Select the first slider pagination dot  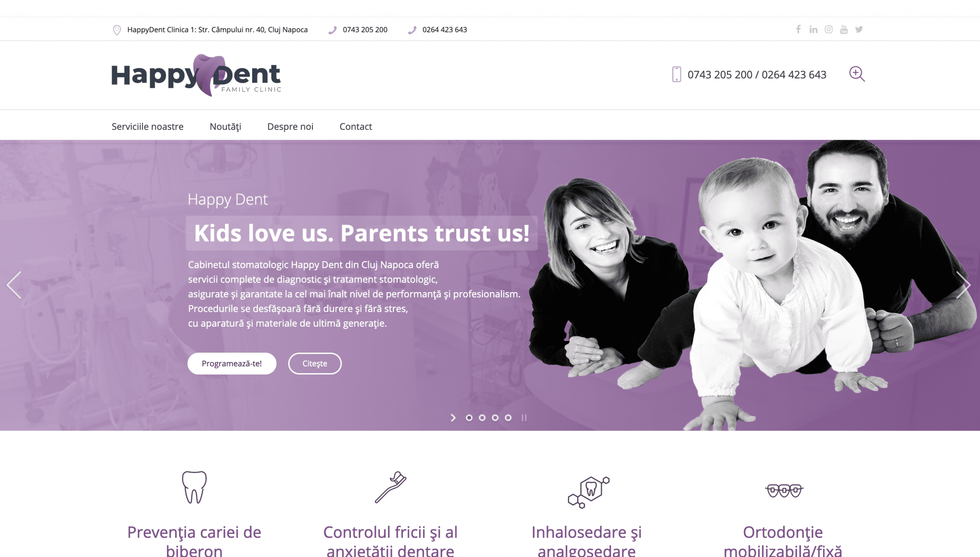[469, 418]
